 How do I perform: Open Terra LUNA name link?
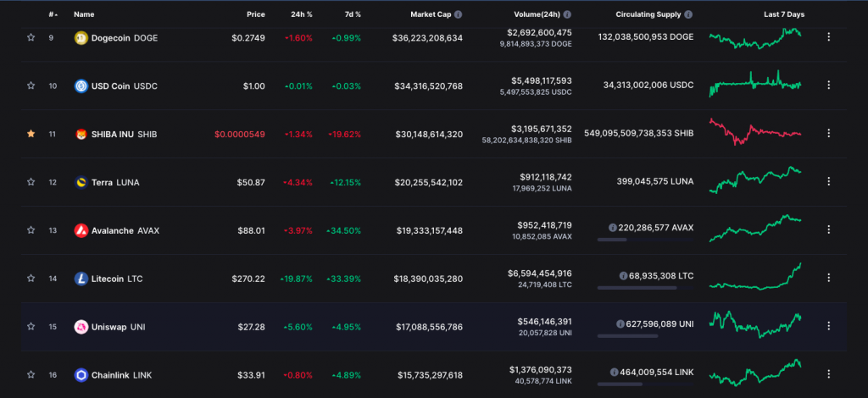(115, 182)
